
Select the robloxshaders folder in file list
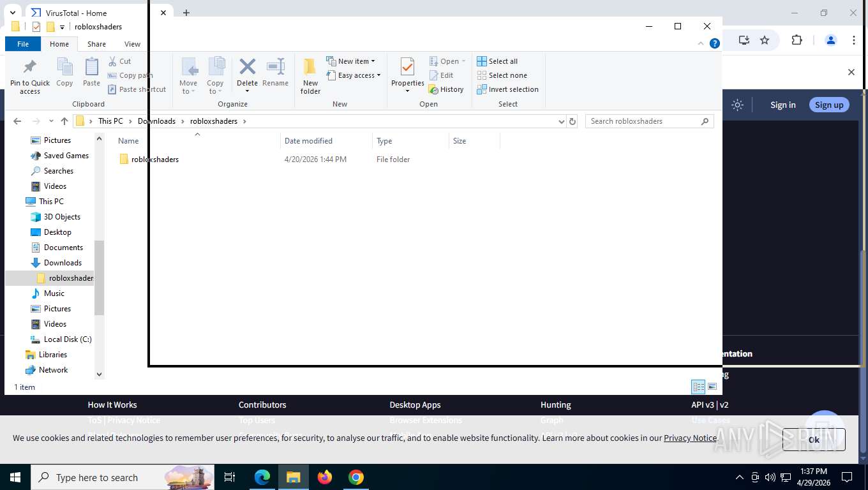click(149, 160)
